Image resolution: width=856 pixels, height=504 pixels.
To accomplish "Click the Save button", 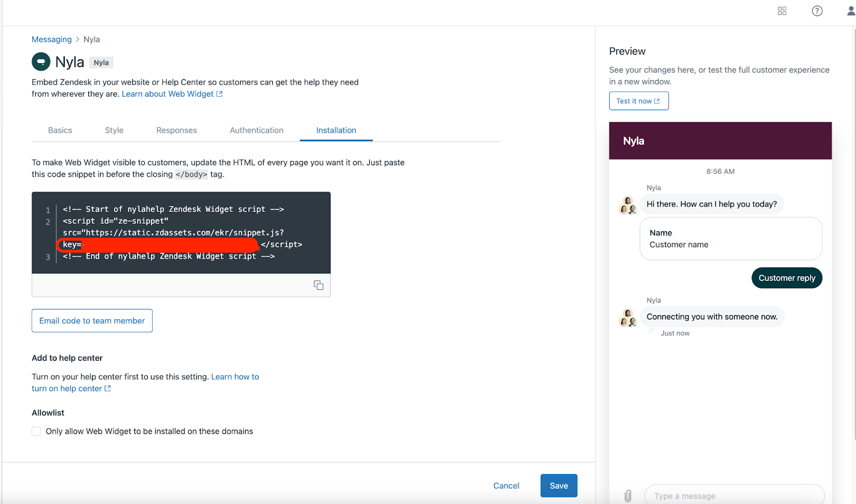I will (559, 485).
